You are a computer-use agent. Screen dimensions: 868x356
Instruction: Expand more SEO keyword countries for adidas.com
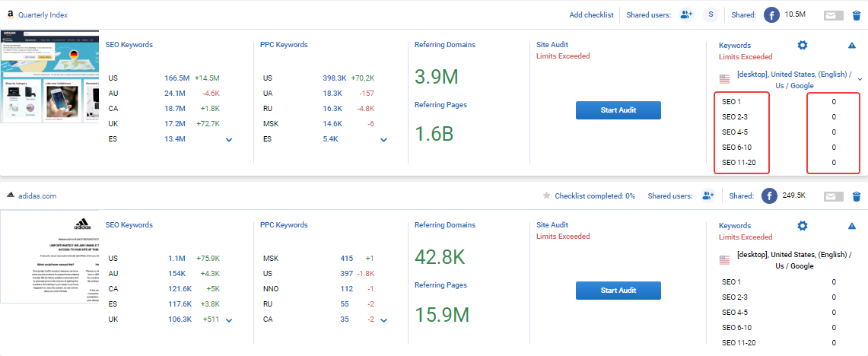tap(229, 320)
